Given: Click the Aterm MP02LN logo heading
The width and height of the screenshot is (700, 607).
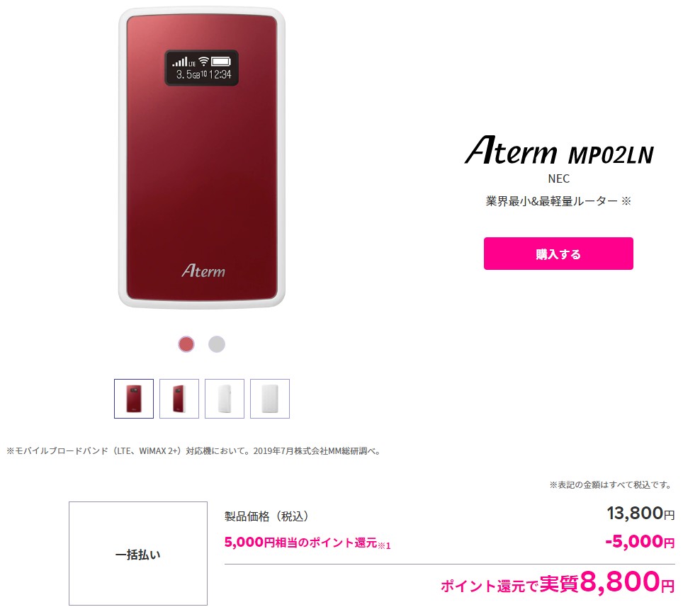Looking at the screenshot, I should [559, 150].
